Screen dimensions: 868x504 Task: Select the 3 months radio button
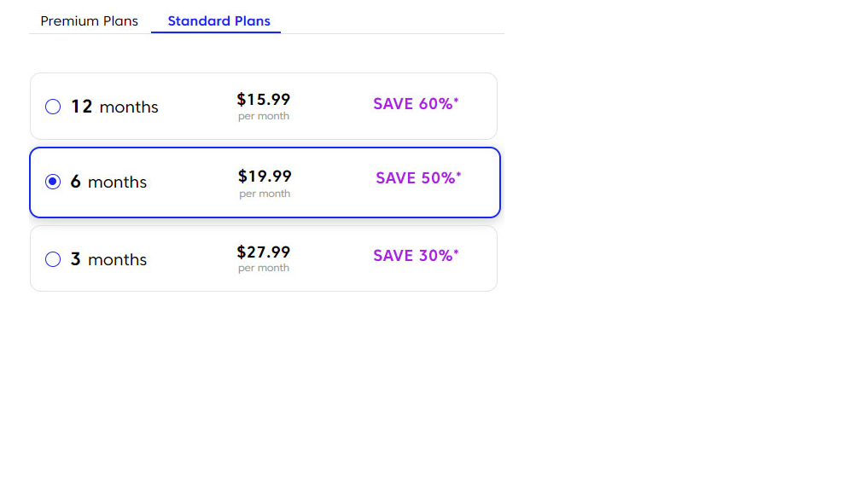pyautogui.click(x=53, y=259)
